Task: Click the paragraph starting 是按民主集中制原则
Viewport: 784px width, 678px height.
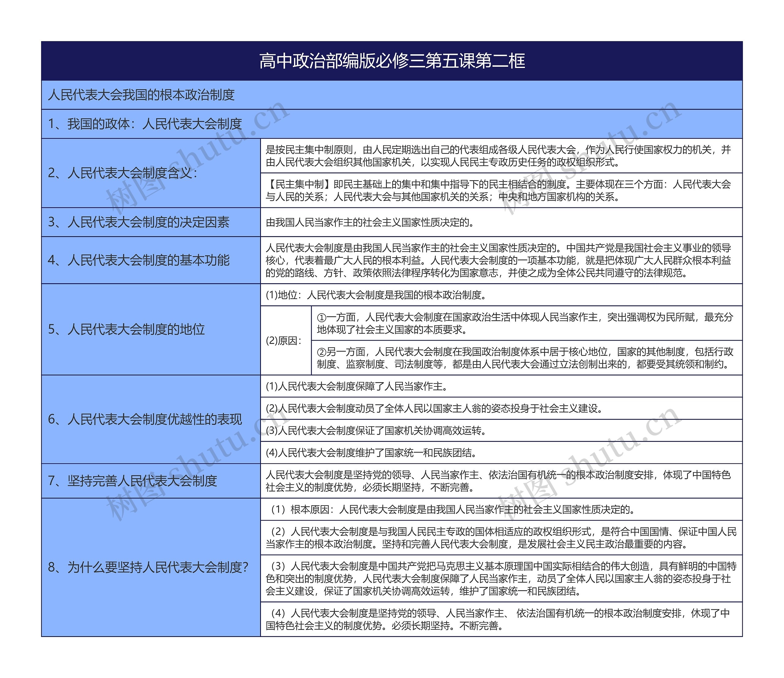Action: point(501,156)
